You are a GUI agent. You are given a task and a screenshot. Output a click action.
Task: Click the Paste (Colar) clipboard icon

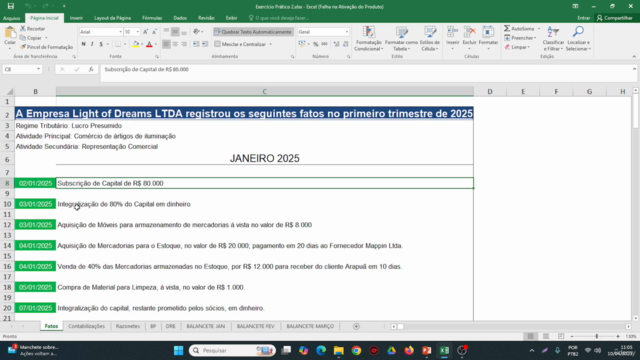(10, 33)
